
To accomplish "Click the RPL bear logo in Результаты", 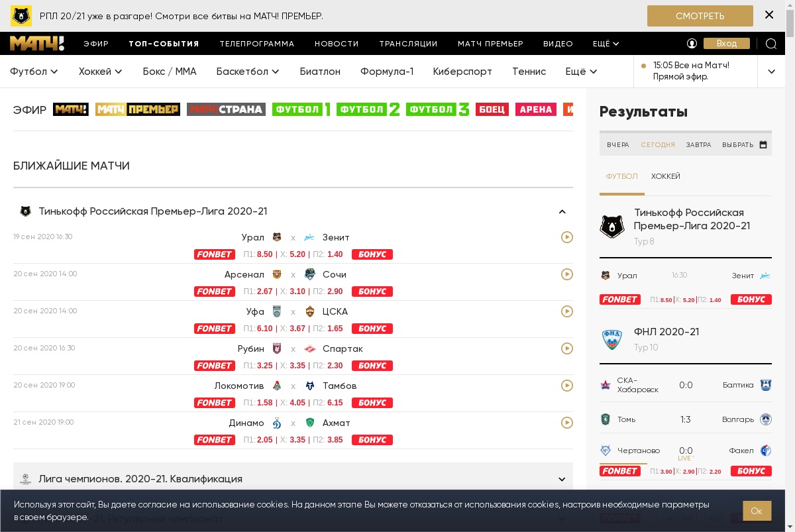I will pyautogui.click(x=612, y=227).
